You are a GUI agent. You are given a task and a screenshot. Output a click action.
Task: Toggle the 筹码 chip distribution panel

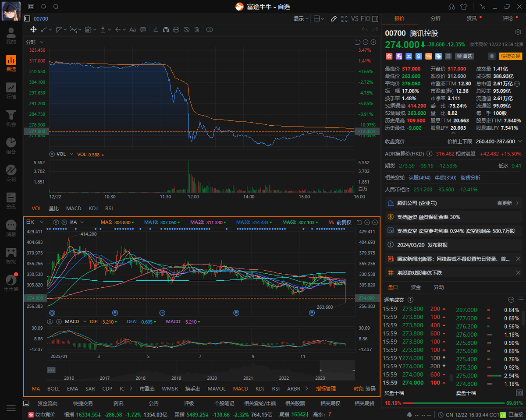[370, 388]
